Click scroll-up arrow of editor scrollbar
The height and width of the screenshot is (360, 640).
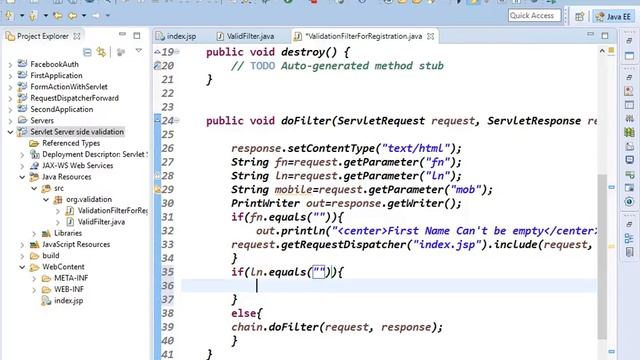coord(602,51)
